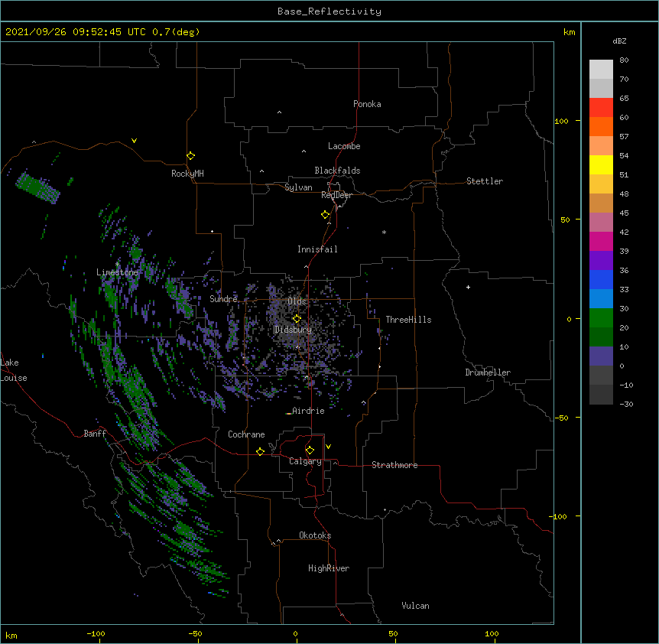Click the yellow diamond marker beside RockyMH

point(190,156)
